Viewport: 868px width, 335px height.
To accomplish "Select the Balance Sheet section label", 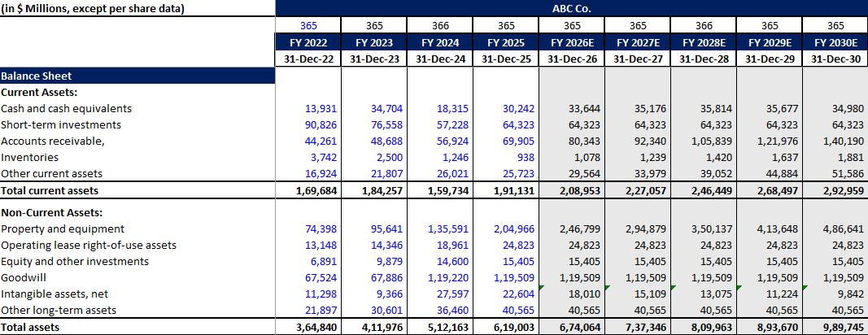I will pyautogui.click(x=137, y=76).
